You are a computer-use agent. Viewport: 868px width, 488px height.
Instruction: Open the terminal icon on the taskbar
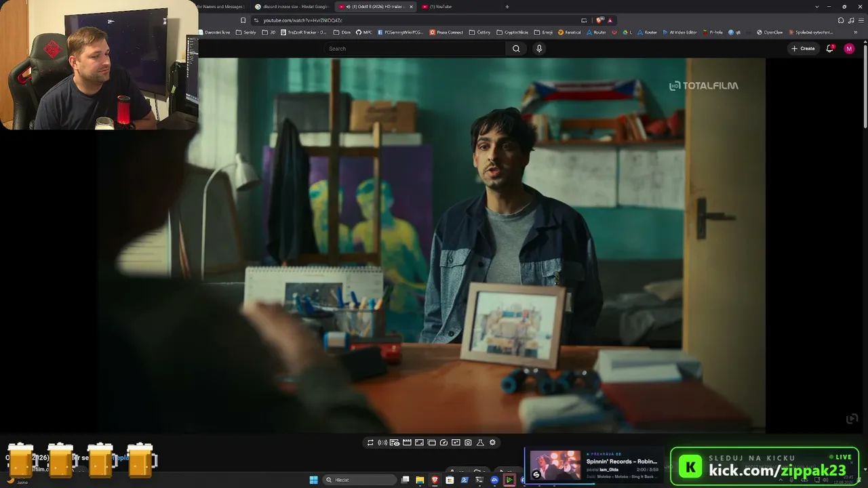[x=479, y=480]
